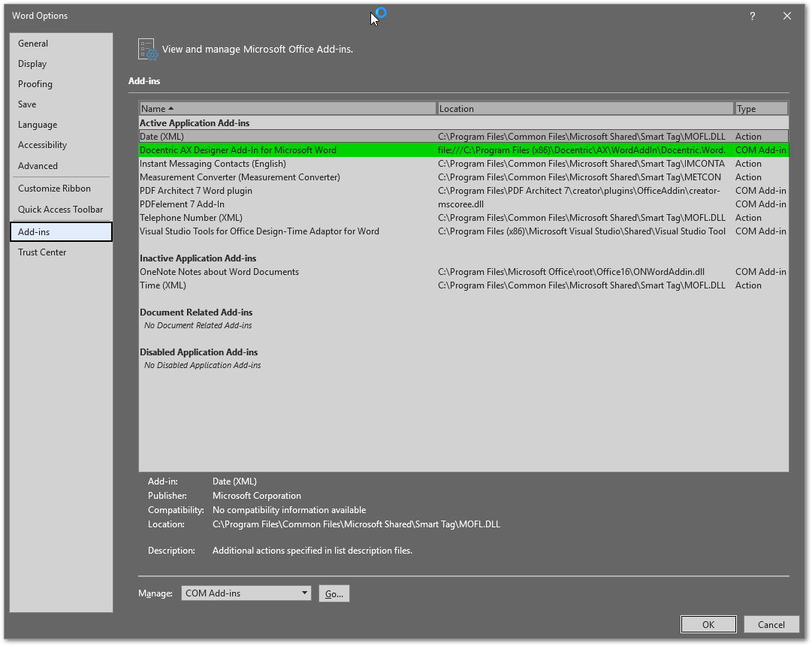
Task: Click the Cancel button
Action: pos(771,625)
